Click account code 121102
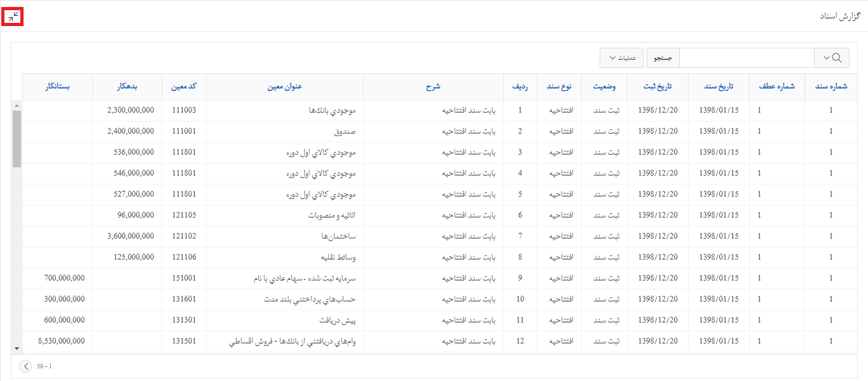Viewport: 868px width, 381px height. 184,236
